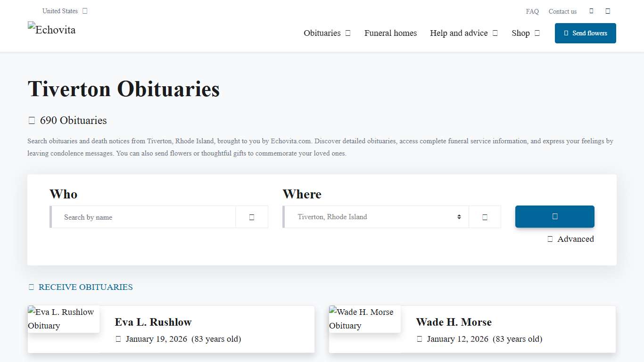Click the filter icon next to Advanced
Screen dimensions: 644x362
point(550,239)
